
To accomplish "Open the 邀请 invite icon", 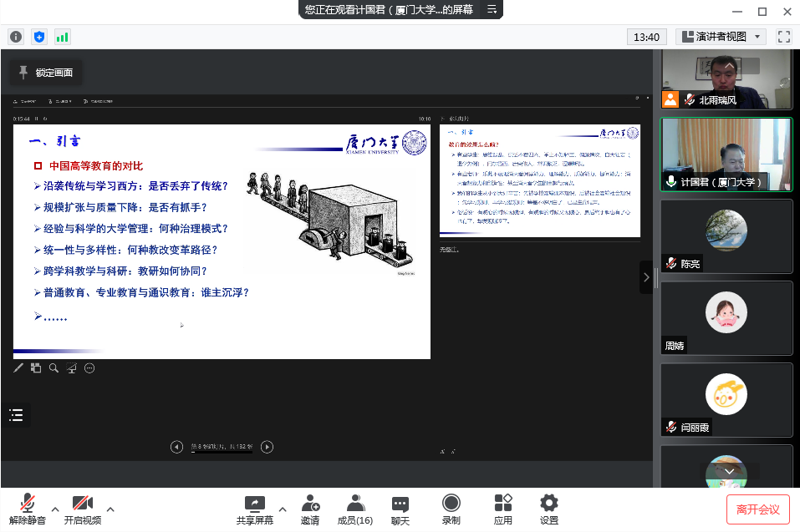I will click(310, 509).
